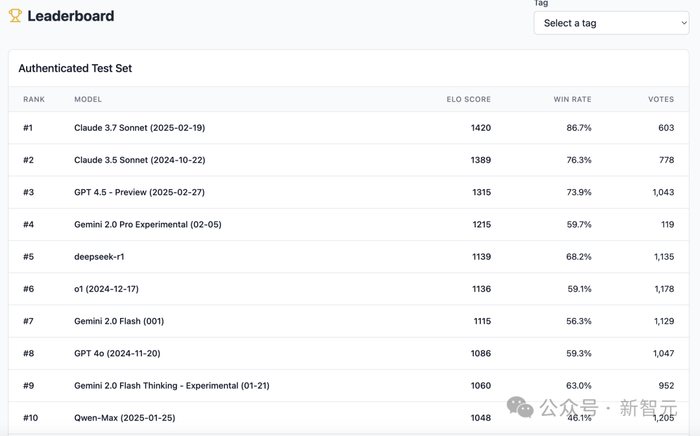The height and width of the screenshot is (436, 700).
Task: Click the Win Rate column header
Action: coord(572,100)
